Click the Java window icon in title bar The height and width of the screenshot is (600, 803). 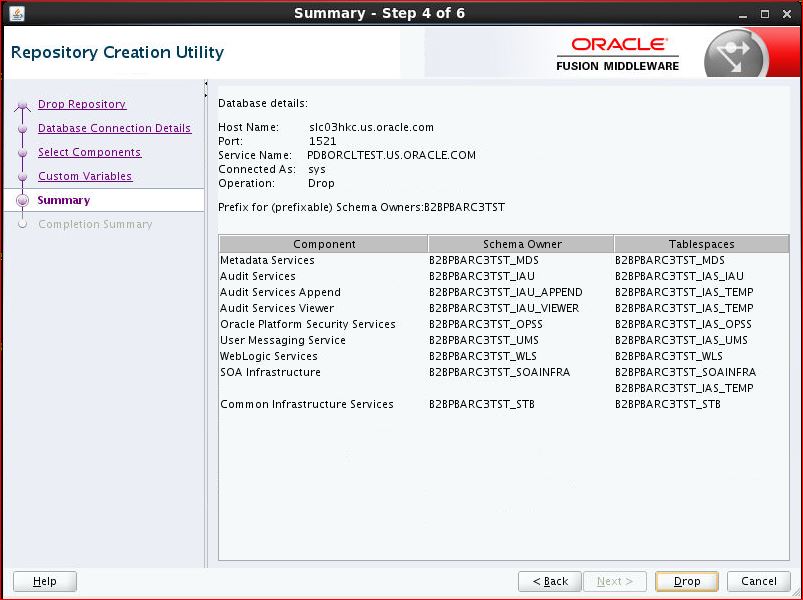pyautogui.click(x=17, y=14)
